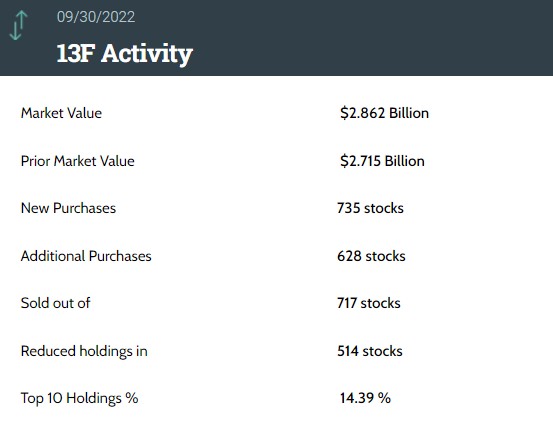Click the $2.715 Billion value
Viewport: 553px width, 423px height.
pos(382,161)
